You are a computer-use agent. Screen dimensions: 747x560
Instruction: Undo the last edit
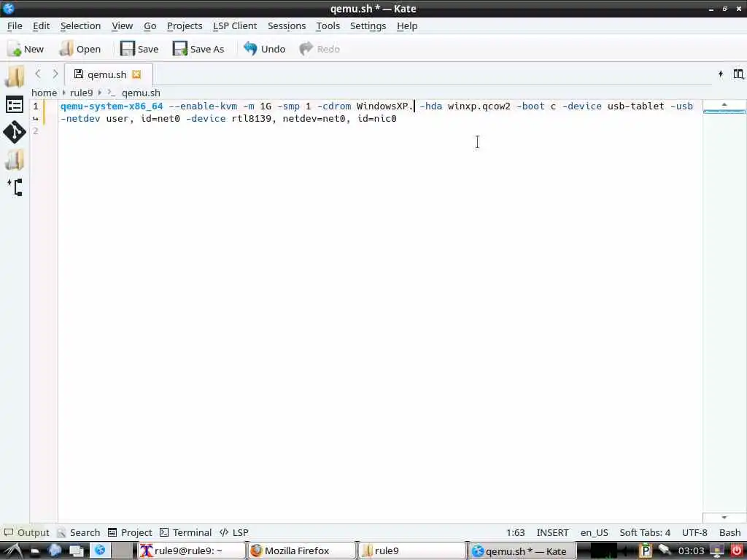pyautogui.click(x=264, y=49)
